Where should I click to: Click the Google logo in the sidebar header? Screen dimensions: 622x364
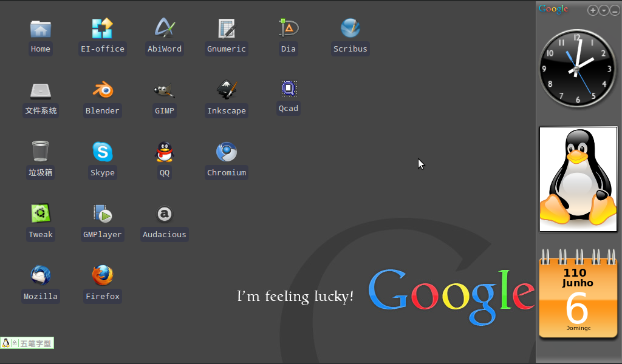pyautogui.click(x=553, y=10)
